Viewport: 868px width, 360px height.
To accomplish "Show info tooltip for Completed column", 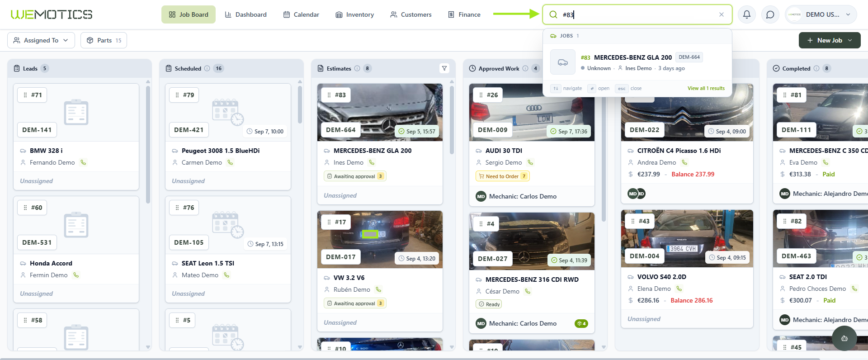I will 816,68.
